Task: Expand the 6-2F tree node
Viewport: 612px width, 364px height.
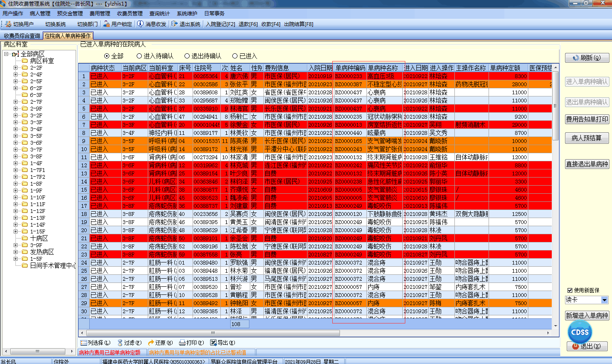Action: click(x=15, y=88)
